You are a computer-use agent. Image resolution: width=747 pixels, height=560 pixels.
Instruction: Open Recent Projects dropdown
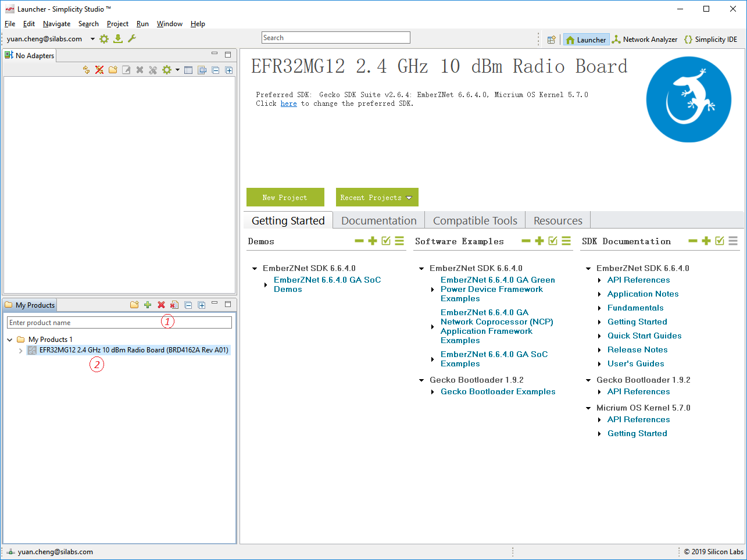(x=377, y=197)
